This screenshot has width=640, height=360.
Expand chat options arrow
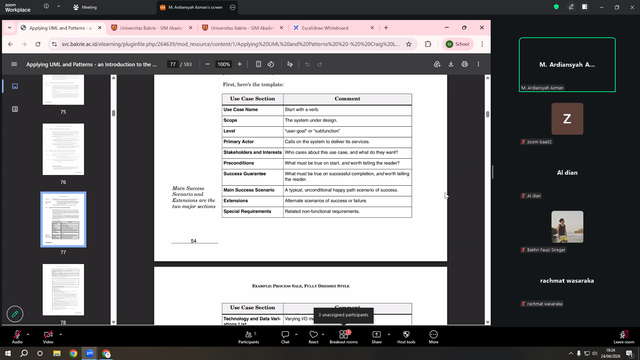pos(296,334)
